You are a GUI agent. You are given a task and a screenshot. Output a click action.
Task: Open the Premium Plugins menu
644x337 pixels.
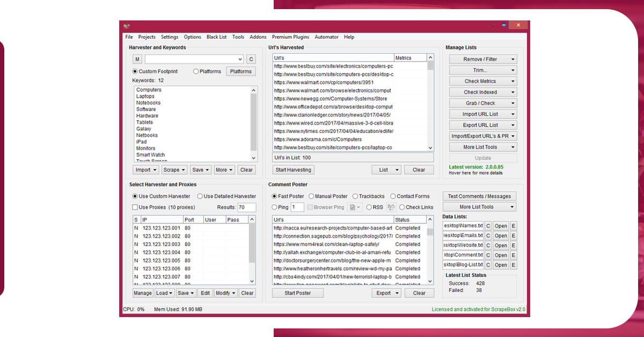(x=290, y=37)
